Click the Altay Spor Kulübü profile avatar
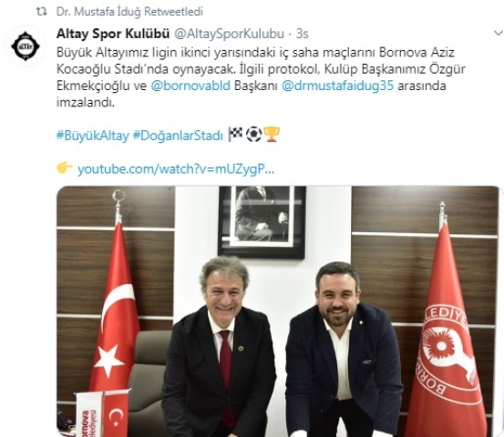 pyautogui.click(x=26, y=46)
